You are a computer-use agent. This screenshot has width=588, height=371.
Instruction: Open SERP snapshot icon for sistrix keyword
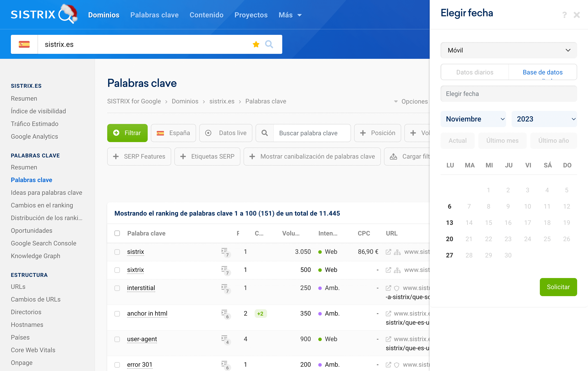[225, 252]
